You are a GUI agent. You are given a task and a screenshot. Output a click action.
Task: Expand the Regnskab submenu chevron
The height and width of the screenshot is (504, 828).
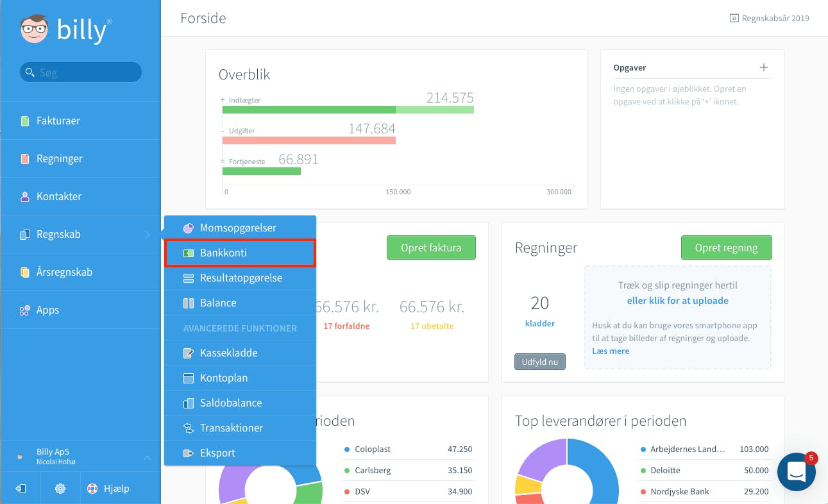(148, 235)
